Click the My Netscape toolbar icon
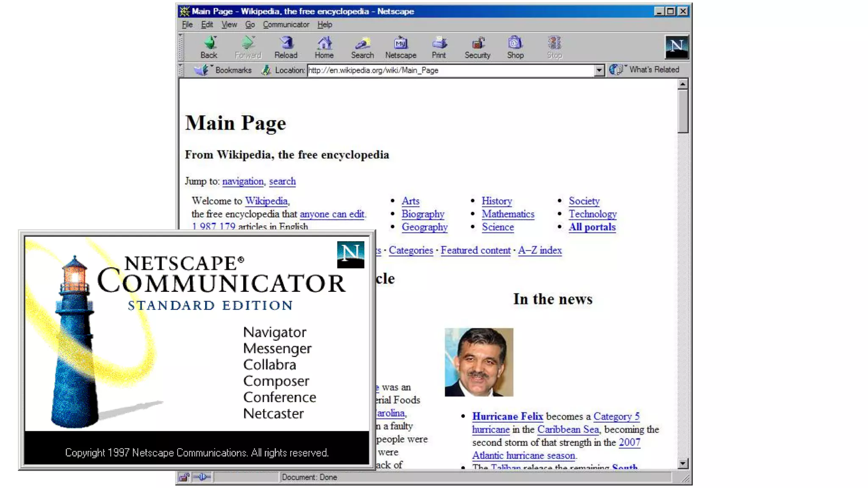The height and width of the screenshot is (488, 868). 401,43
